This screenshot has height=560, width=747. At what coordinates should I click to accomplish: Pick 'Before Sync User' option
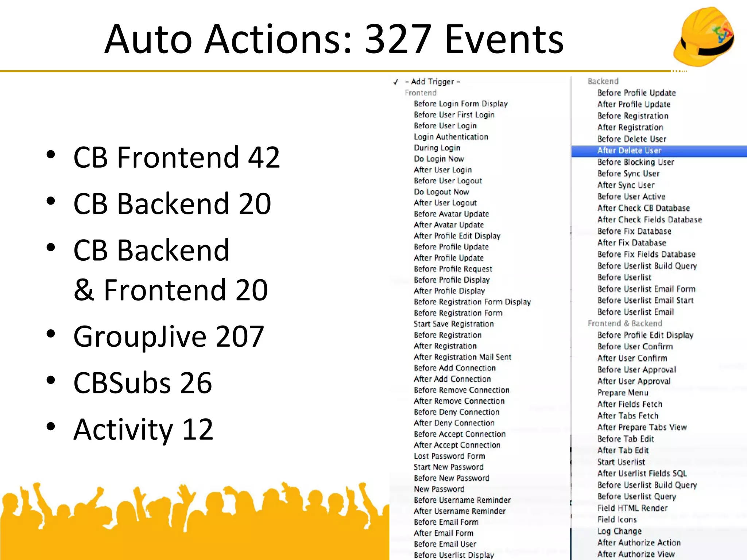628,174
